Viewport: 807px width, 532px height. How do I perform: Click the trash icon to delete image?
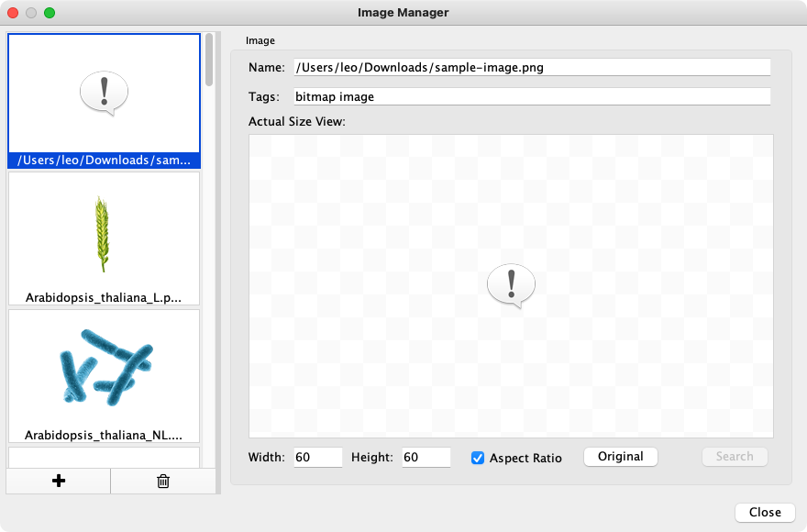click(x=163, y=481)
